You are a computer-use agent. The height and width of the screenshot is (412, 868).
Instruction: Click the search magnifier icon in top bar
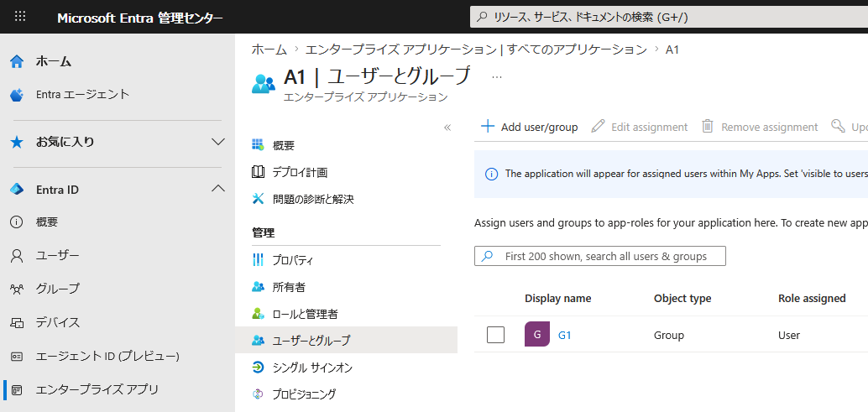click(482, 17)
